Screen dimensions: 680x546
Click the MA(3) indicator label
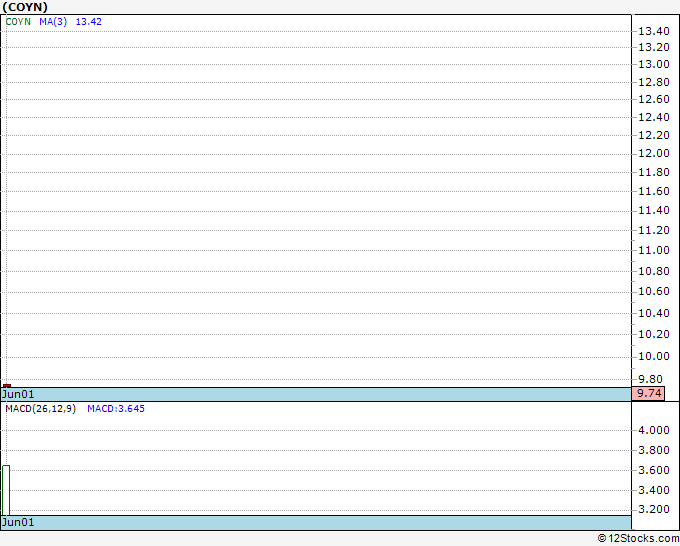coord(53,22)
